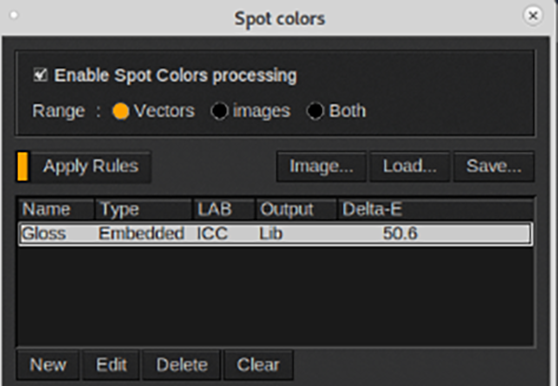Image resolution: width=558 pixels, height=386 pixels.
Task: Open the Image... dialog
Action: [321, 166]
